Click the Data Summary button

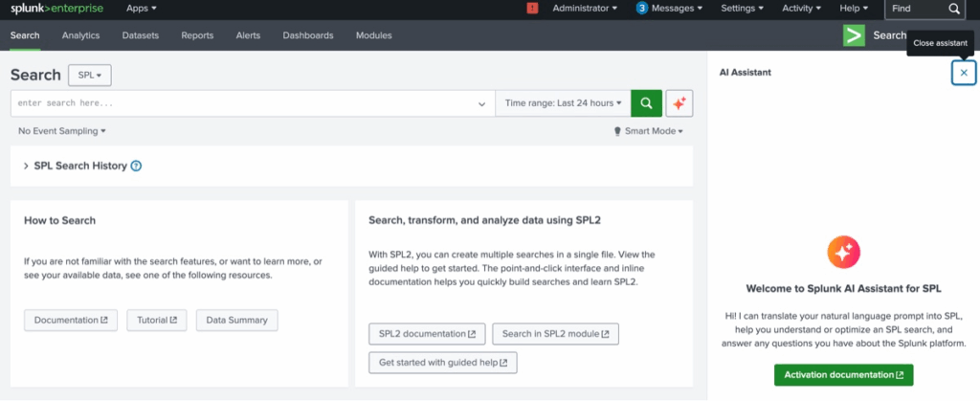coord(236,321)
